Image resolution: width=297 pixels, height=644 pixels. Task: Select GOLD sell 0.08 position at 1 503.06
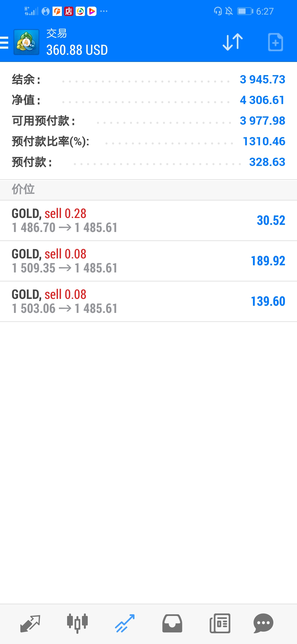(148, 301)
